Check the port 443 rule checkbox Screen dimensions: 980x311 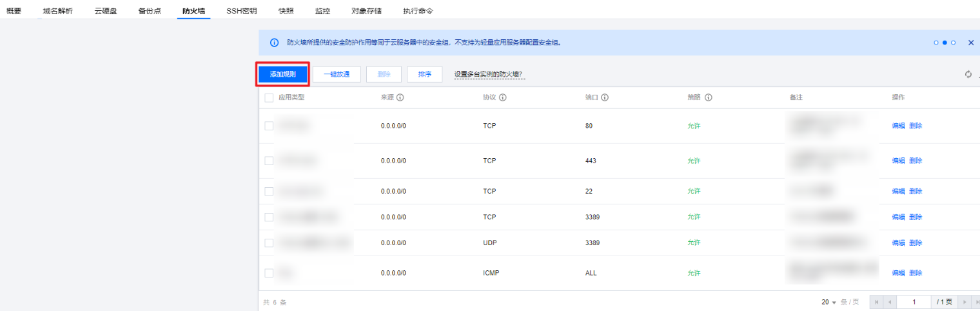(x=269, y=161)
